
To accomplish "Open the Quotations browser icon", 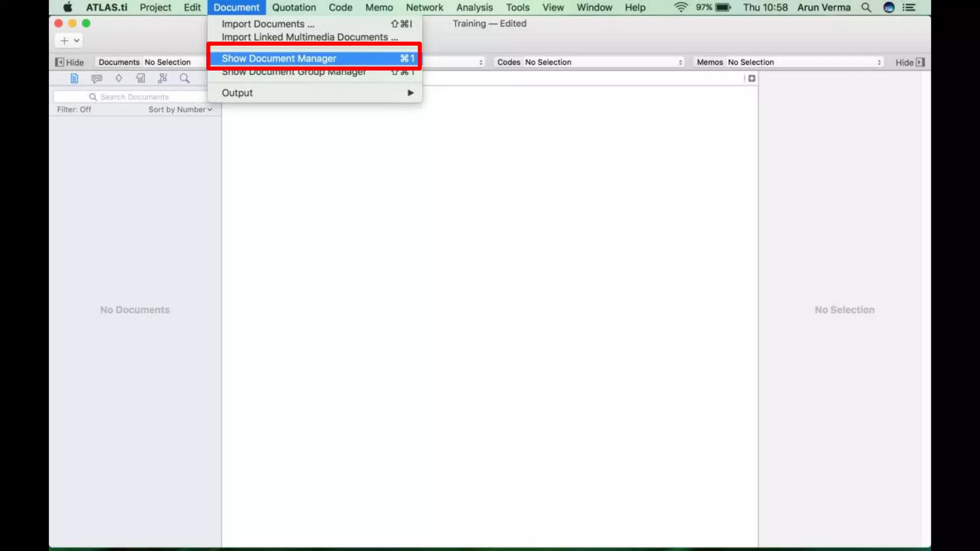I will (x=97, y=78).
